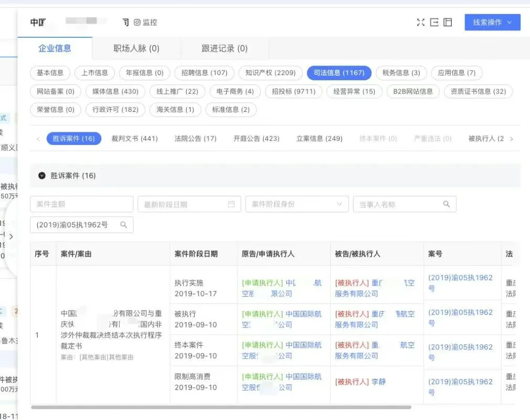530x420 pixels.
Task: Click the search icon in 当事人名称 field
Action: (447, 204)
